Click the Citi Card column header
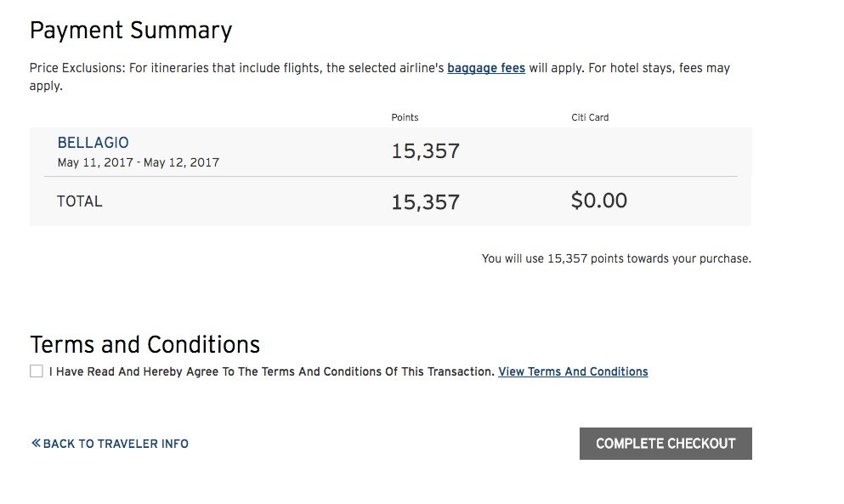Image resolution: width=844 pixels, height=504 pixels. click(x=590, y=118)
